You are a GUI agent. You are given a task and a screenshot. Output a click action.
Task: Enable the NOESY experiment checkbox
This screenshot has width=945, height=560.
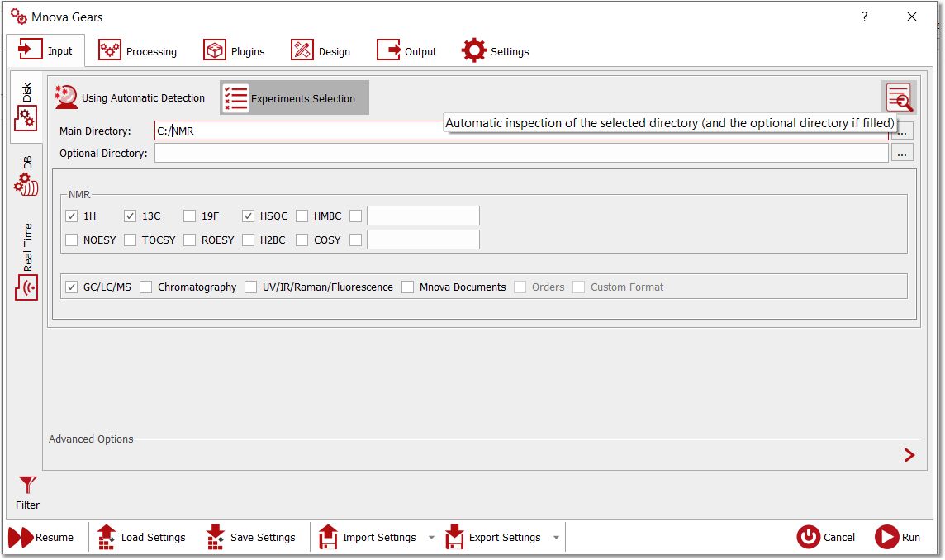click(x=71, y=240)
